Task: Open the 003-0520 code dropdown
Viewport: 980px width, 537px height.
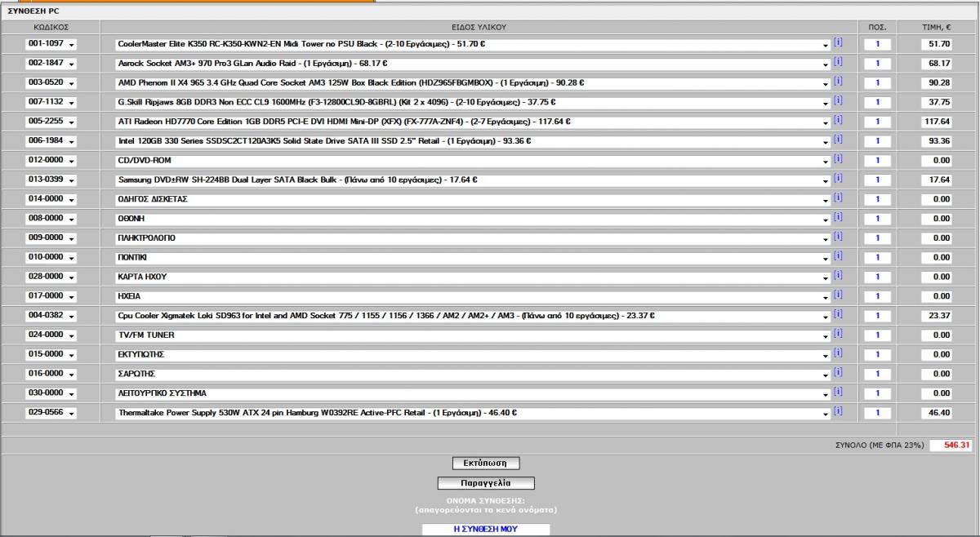Action: 51,83
